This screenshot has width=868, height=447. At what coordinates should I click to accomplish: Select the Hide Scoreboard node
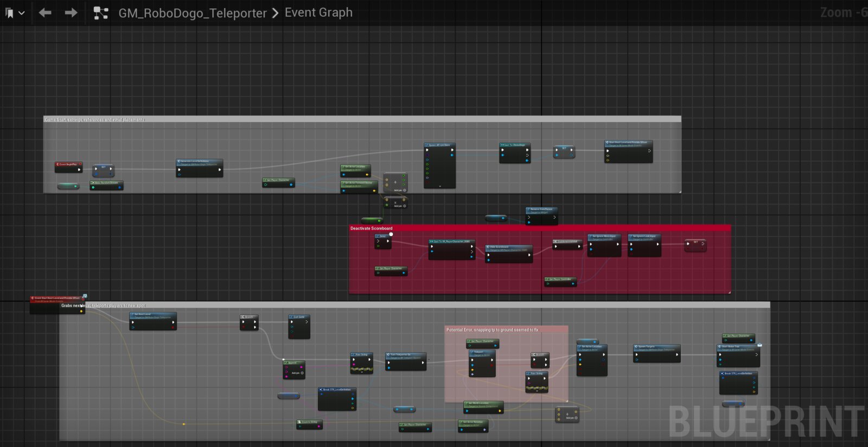pyautogui.click(x=509, y=254)
